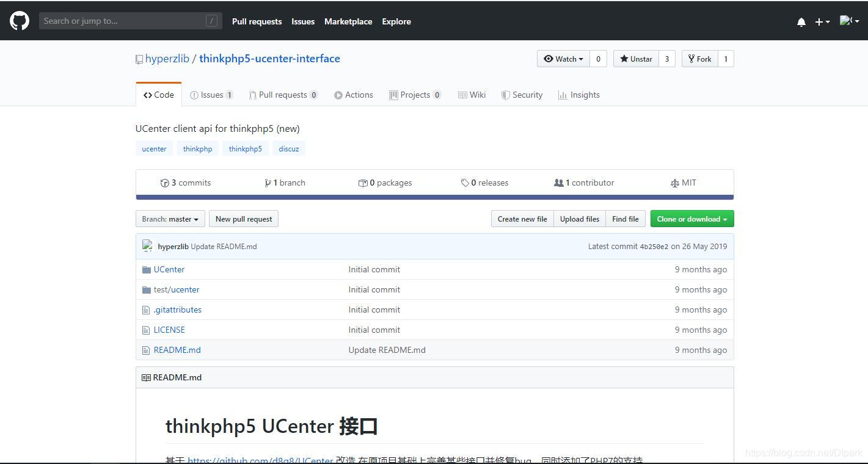Open Update README.md commit in README.md row
The width and height of the screenshot is (868, 464).
point(387,350)
